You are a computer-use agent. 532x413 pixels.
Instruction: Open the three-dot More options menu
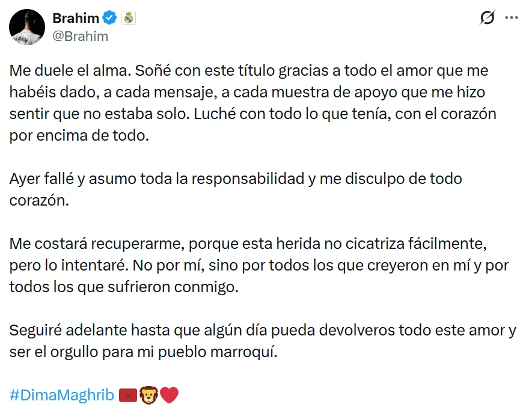coord(512,19)
